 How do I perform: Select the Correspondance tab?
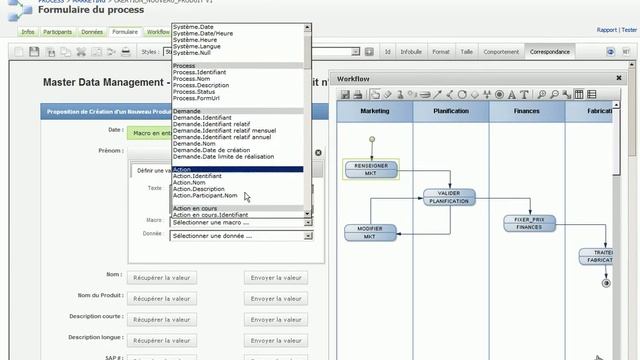[x=550, y=52]
